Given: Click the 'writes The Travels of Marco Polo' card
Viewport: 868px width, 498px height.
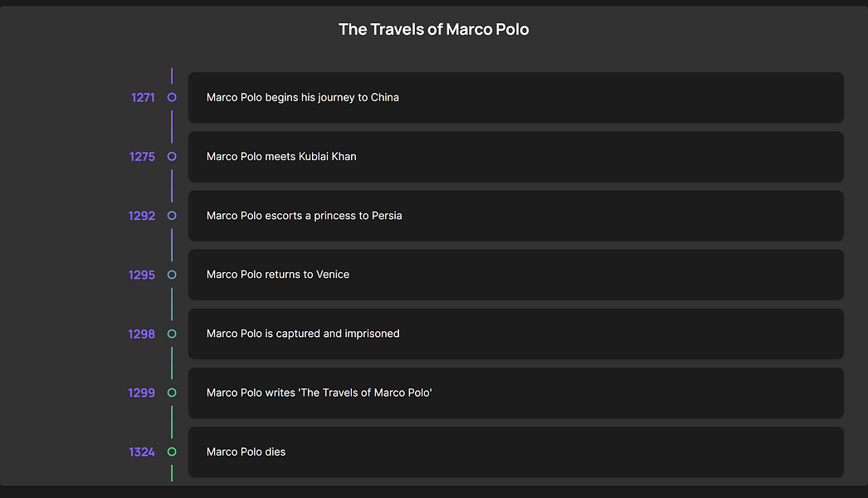Looking at the screenshot, I should (x=515, y=393).
